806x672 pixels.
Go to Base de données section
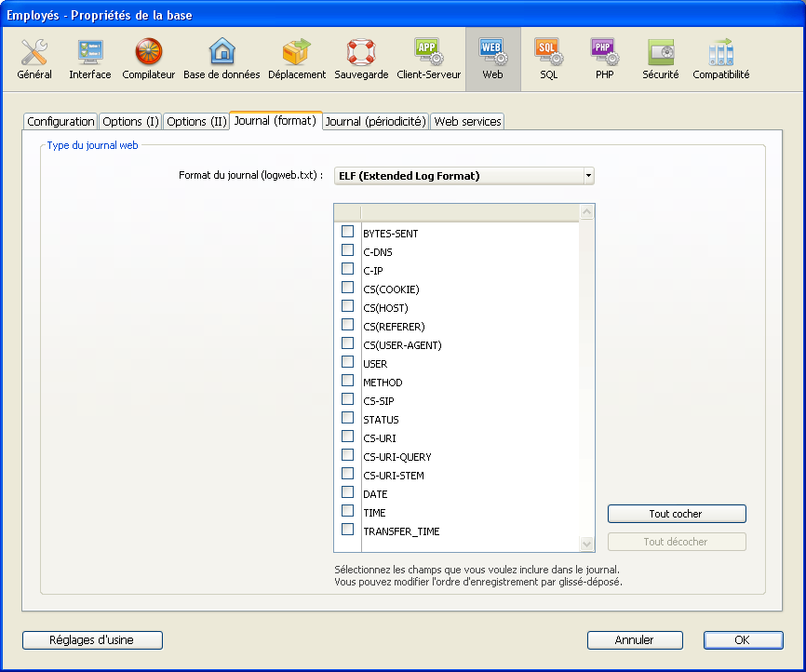point(222,59)
